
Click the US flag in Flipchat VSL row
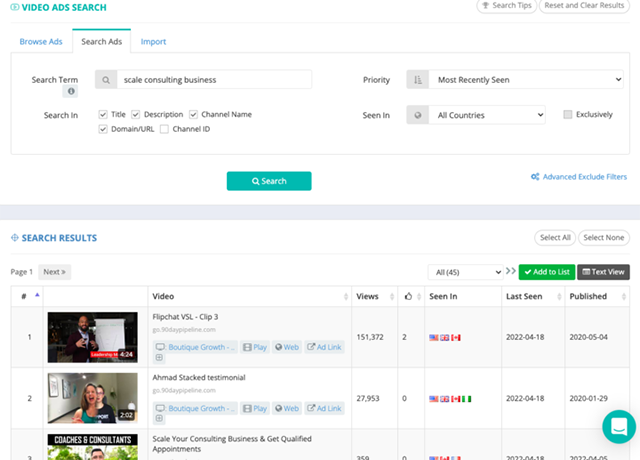[434, 338]
